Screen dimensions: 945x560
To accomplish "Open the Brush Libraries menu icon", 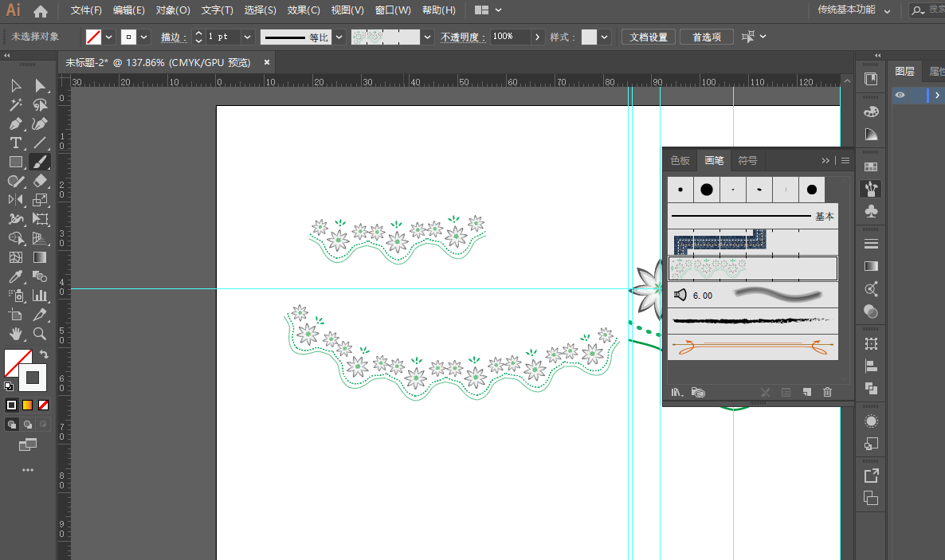I will tap(677, 392).
